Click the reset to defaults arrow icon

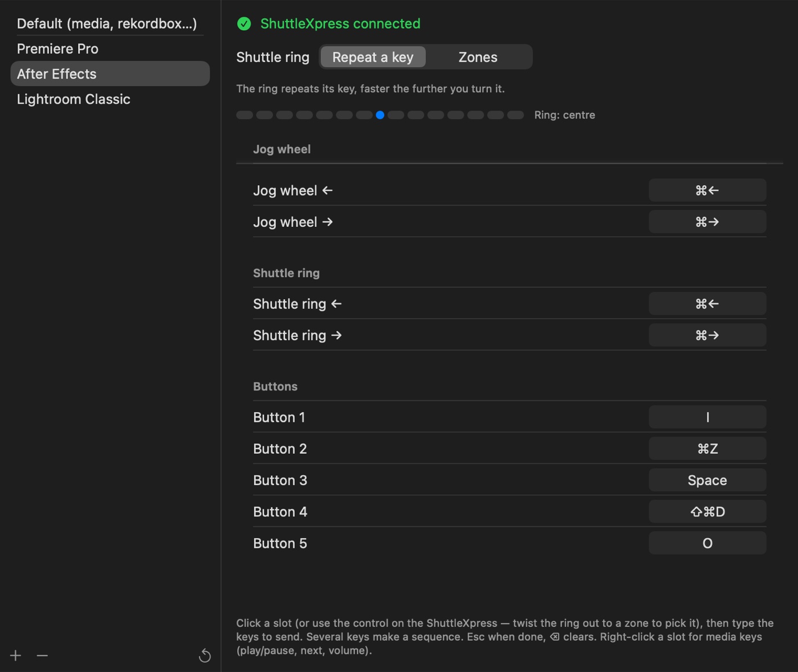click(205, 656)
